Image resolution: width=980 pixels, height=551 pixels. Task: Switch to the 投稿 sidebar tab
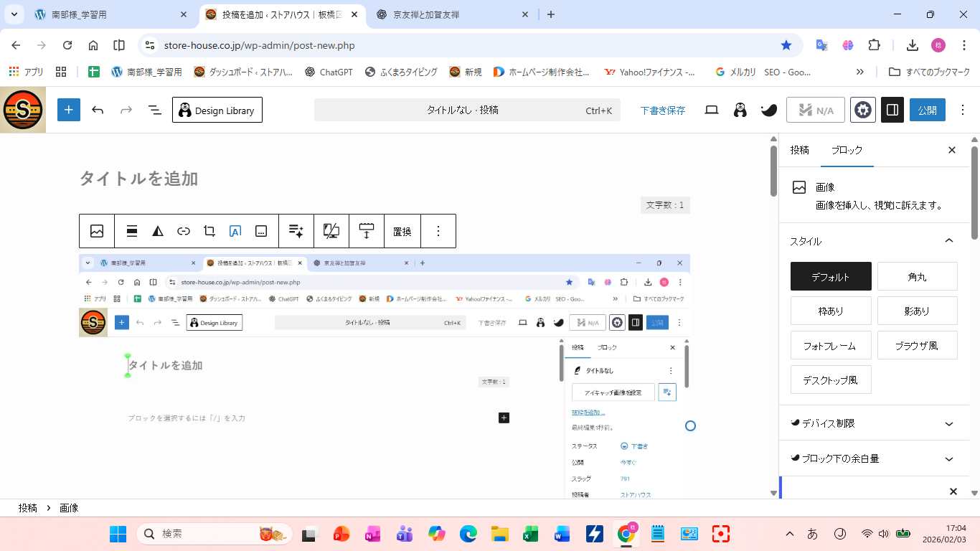coord(799,150)
